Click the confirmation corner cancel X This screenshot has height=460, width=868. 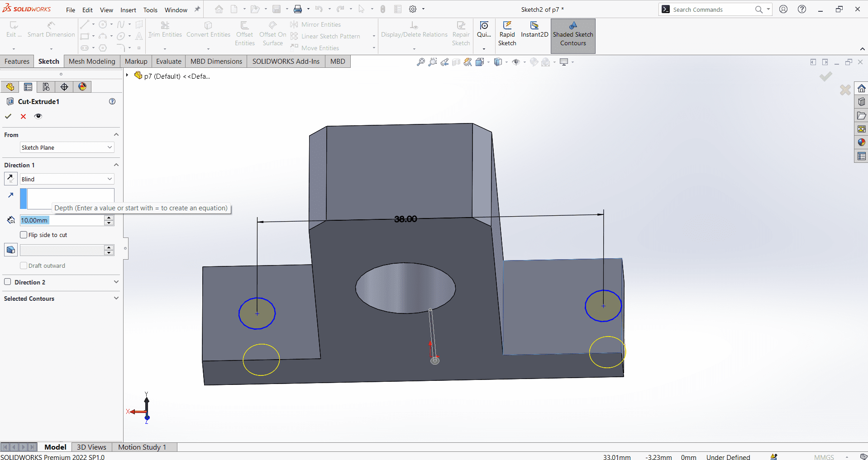[845, 90]
